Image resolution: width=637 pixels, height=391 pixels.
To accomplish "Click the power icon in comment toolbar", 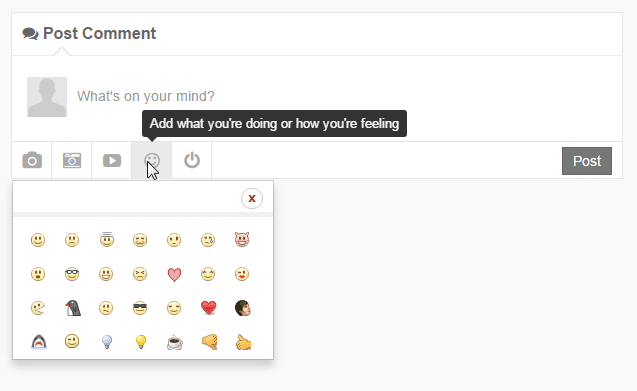I will (192, 160).
